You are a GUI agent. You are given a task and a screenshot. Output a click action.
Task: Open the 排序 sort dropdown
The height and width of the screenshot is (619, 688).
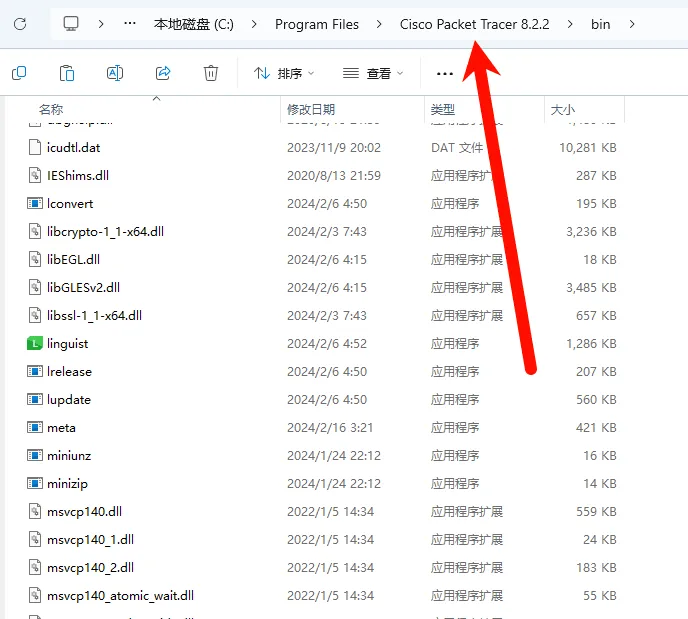point(284,73)
